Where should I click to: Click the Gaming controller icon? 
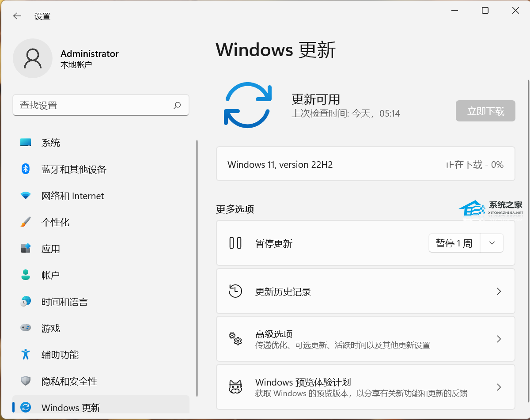point(26,328)
